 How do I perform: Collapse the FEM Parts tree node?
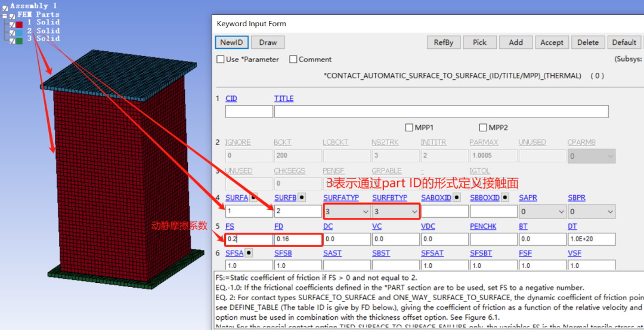(x=4, y=16)
